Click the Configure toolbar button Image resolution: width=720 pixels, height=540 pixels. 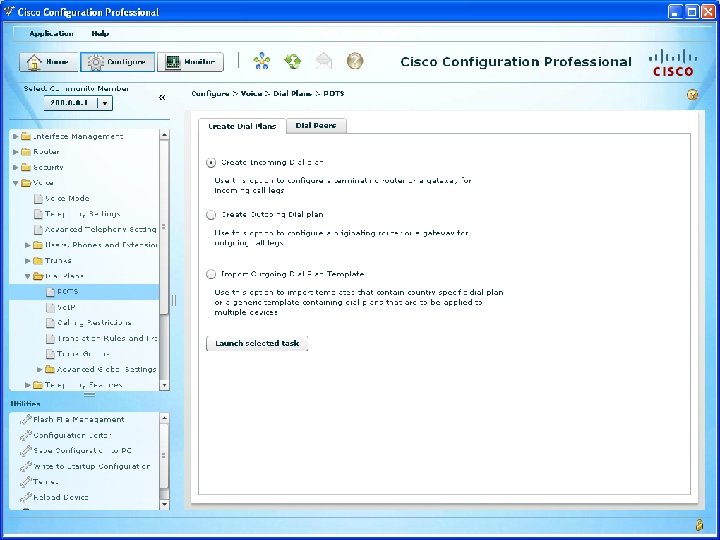click(117, 62)
